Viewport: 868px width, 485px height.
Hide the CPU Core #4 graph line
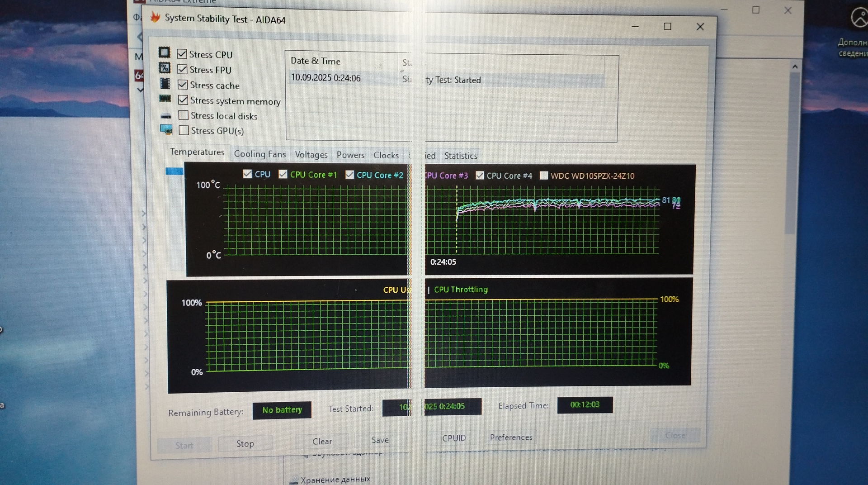pyautogui.click(x=480, y=176)
